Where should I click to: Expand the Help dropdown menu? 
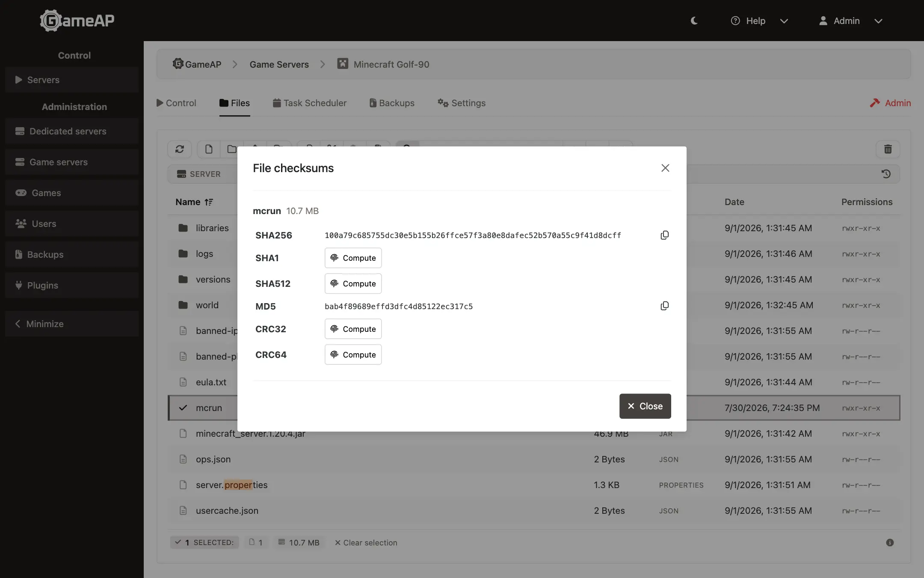tap(759, 21)
